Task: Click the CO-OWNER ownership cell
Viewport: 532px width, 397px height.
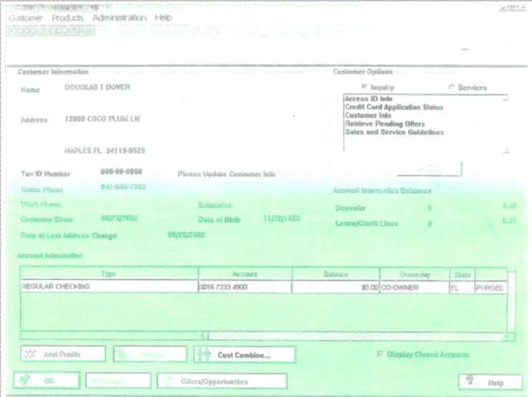Action: 414,287
